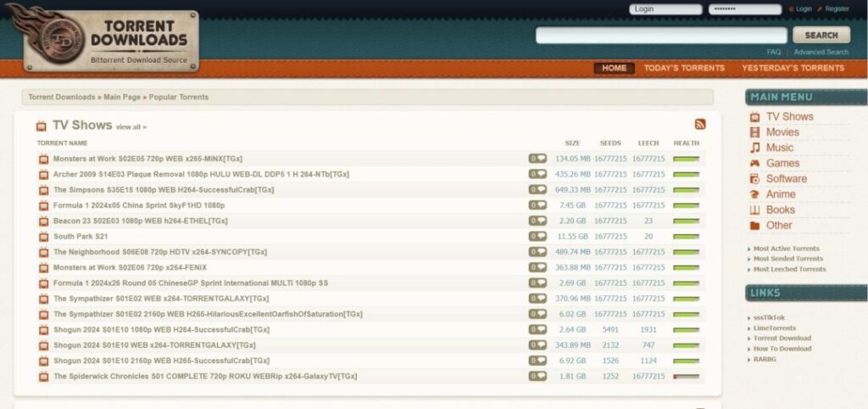
Task: Click Popular Torrents in breadcrumb
Action: tap(178, 97)
